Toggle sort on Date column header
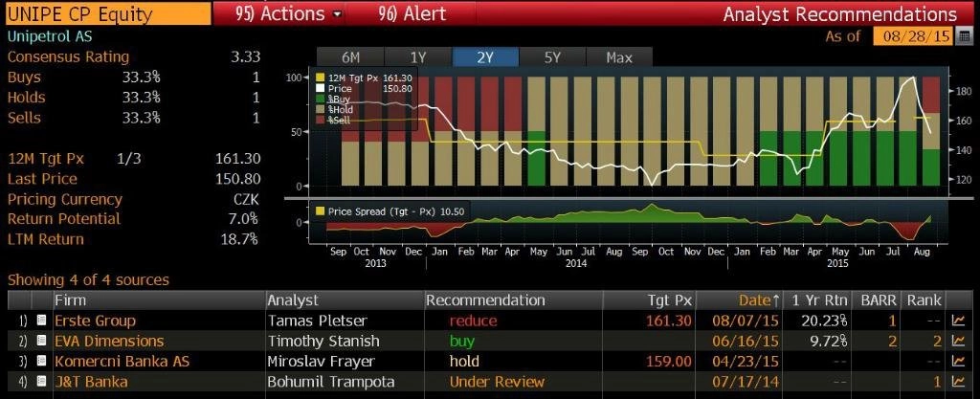This screenshot has height=399, width=980. pyautogui.click(x=740, y=300)
